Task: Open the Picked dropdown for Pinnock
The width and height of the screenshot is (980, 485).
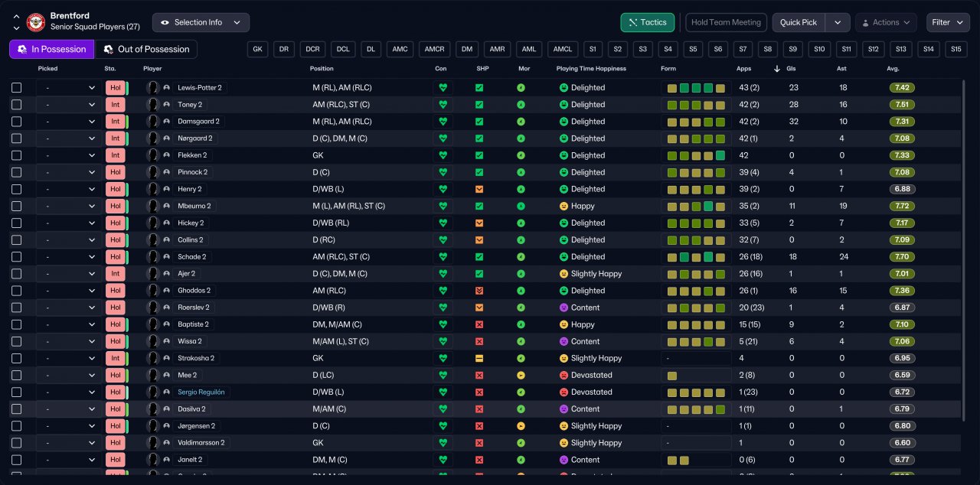Action: click(x=69, y=172)
